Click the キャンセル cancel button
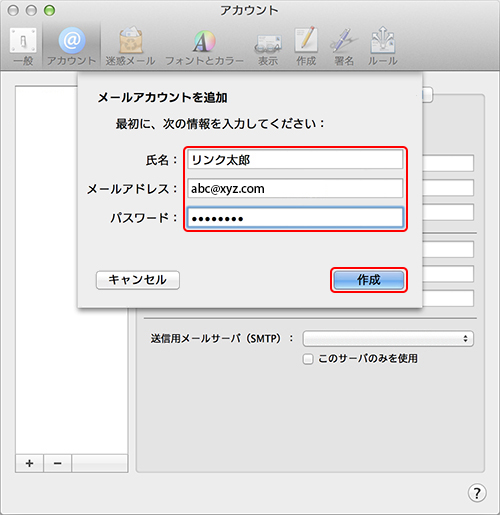 pyautogui.click(x=138, y=280)
